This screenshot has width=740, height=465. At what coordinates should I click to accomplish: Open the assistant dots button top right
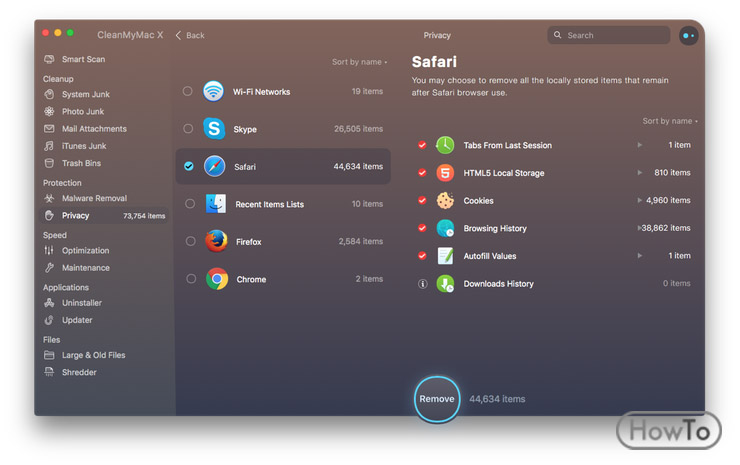pos(689,35)
